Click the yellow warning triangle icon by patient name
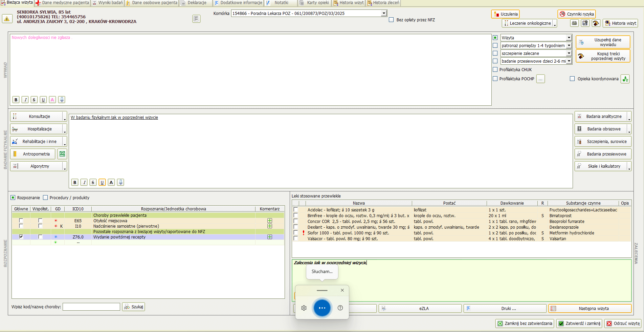 (x=7, y=19)
